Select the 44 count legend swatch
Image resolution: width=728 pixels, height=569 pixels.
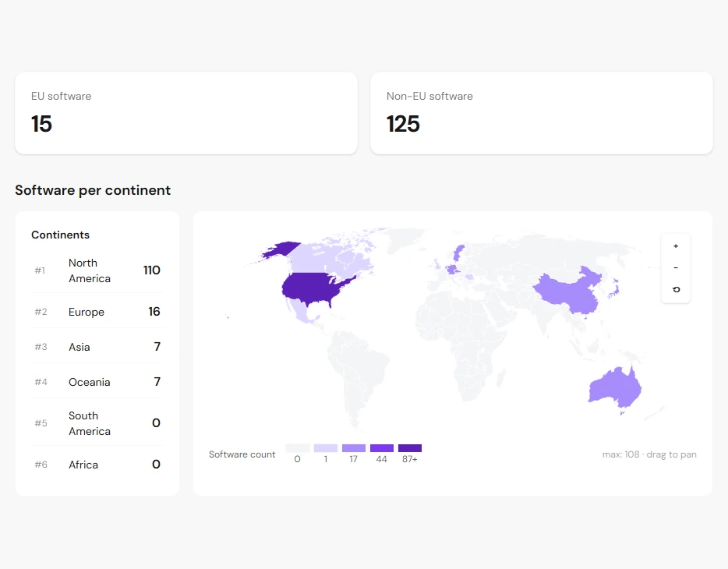(x=382, y=448)
